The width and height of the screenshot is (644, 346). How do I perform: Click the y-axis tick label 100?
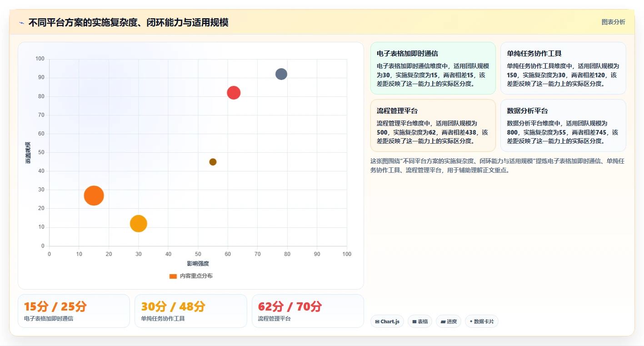click(40, 59)
